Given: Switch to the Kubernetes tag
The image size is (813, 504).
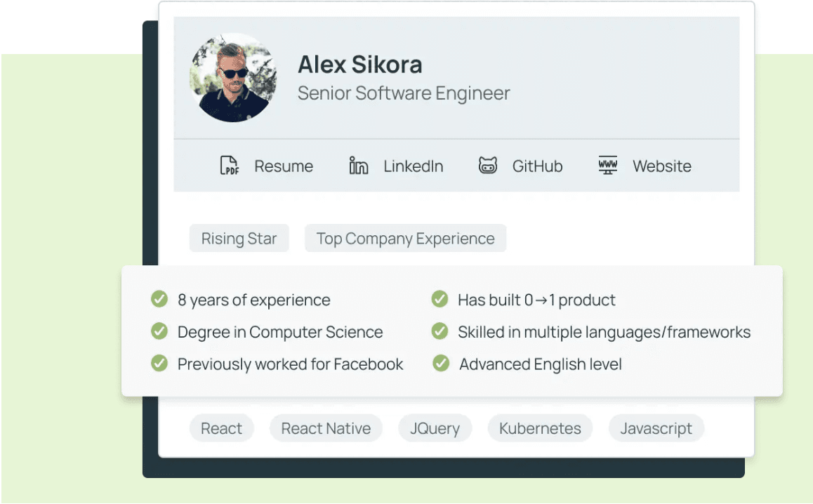Looking at the screenshot, I should (539, 428).
